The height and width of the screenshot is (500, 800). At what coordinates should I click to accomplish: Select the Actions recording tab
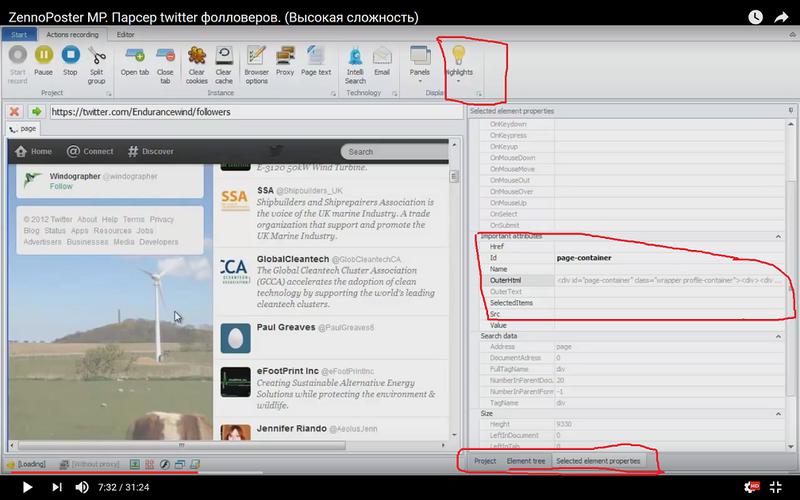72,35
